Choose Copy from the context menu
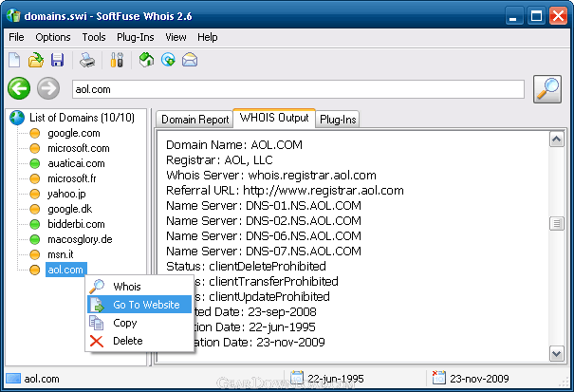 pos(139,323)
